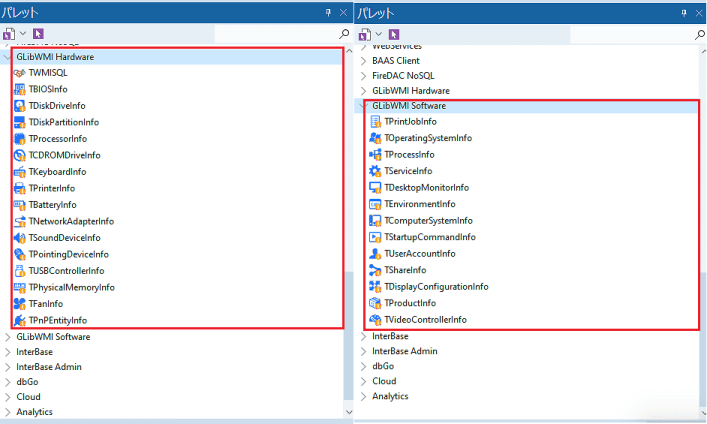
Task: Click left palette scrollbar down arrow
Action: pyautogui.click(x=349, y=412)
